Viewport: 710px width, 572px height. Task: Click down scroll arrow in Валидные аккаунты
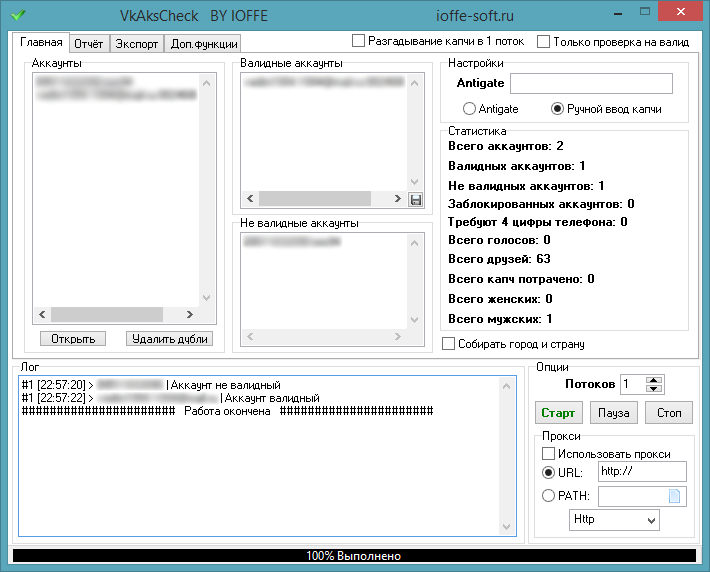[414, 182]
